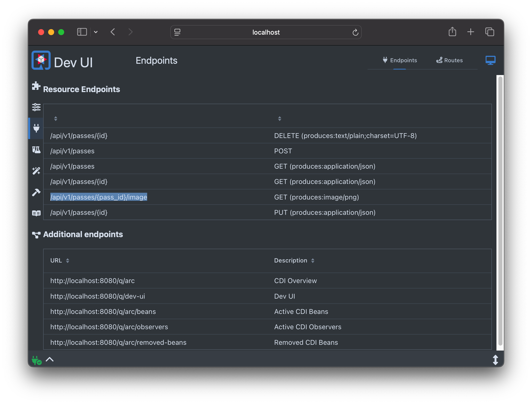532x404 pixels.
Task: Click the page vertical scrollbar
Action: pos(500,211)
